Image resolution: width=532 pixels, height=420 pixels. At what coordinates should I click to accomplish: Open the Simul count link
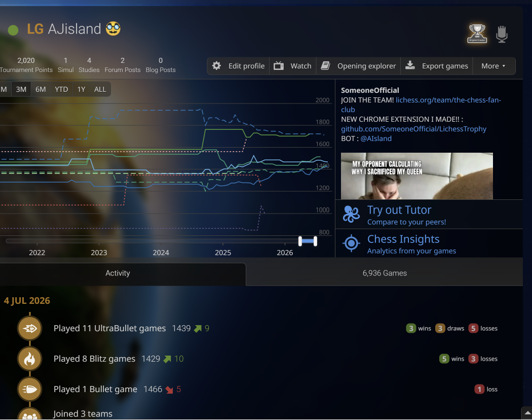click(65, 65)
